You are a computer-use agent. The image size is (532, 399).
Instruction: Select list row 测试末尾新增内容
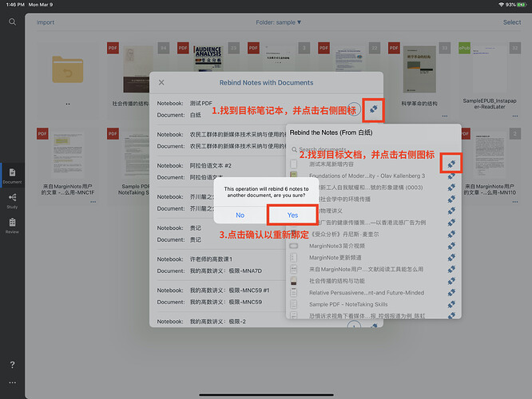[x=373, y=164]
